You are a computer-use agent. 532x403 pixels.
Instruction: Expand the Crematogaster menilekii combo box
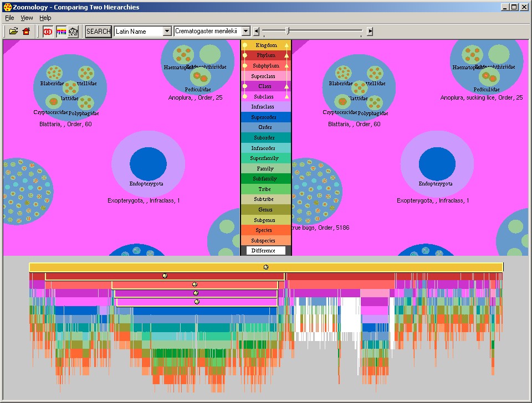pos(247,32)
